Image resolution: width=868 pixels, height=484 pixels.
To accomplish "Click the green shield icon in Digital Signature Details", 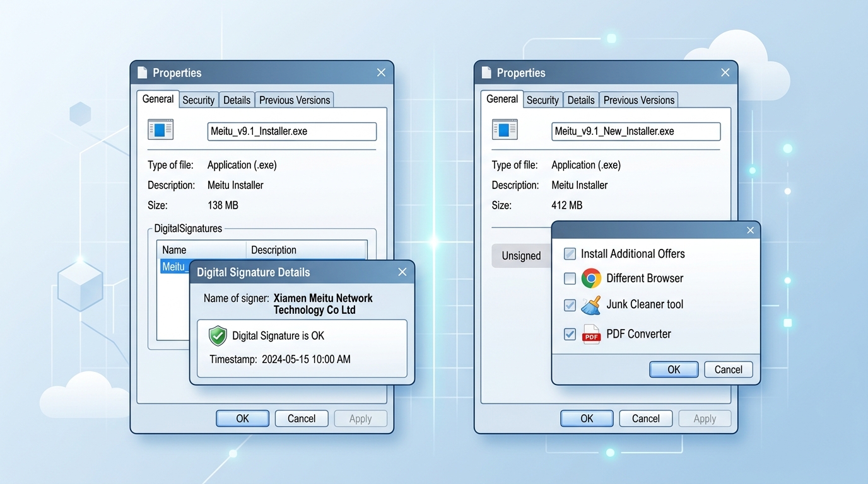I will pyautogui.click(x=218, y=336).
